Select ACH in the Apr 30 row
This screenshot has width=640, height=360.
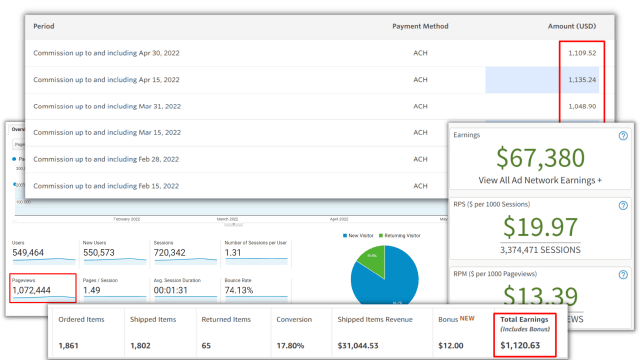[x=420, y=53]
